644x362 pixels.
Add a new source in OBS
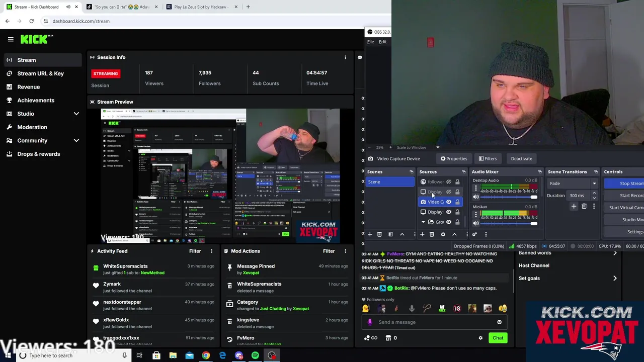pyautogui.click(x=422, y=234)
